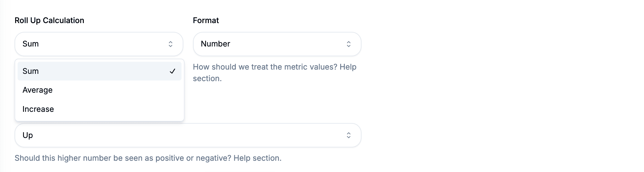Click the word Increase in the options list
The width and height of the screenshot is (644, 172).
click(x=38, y=109)
